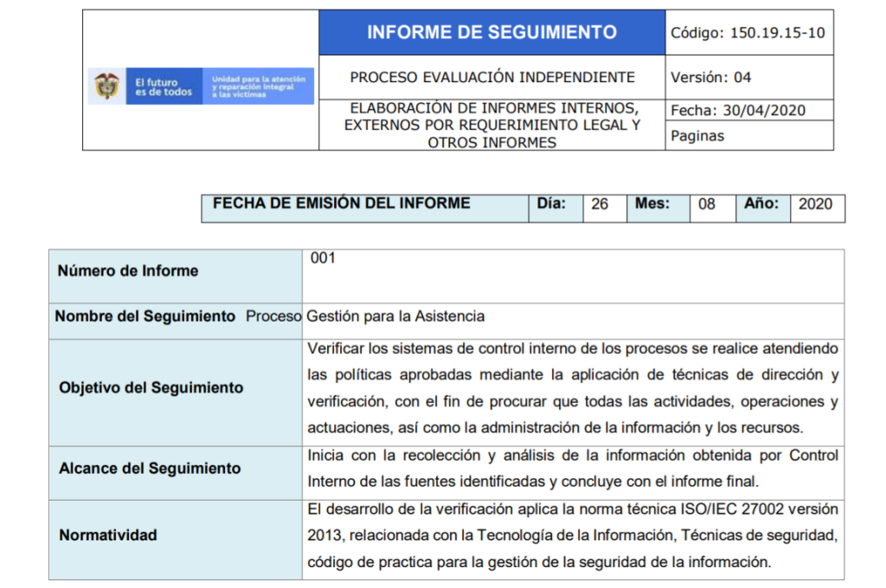Click the 'PROCESO EVALUACIÓN INDEPENDIENTE' cell
The image size is (886, 588).
coord(491,77)
